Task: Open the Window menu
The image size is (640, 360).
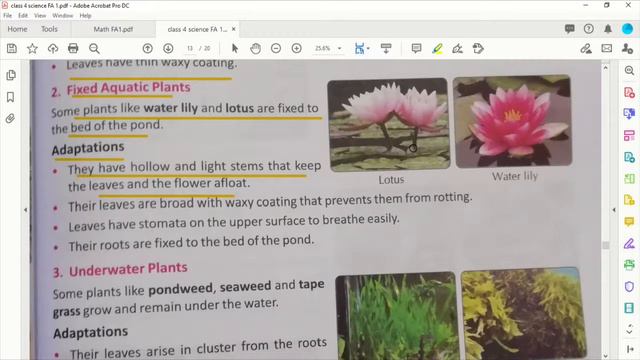Action: coord(62,16)
